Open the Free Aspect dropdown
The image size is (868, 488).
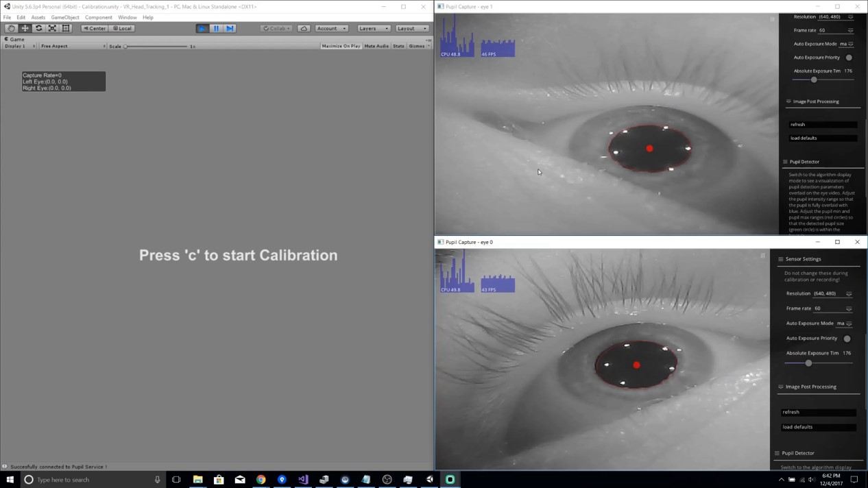[72, 46]
